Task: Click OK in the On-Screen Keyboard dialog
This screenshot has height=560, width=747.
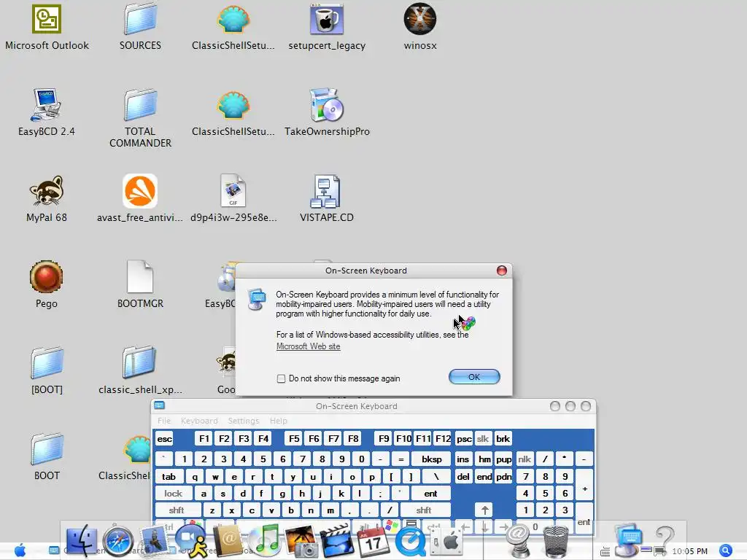Action: pos(474,377)
